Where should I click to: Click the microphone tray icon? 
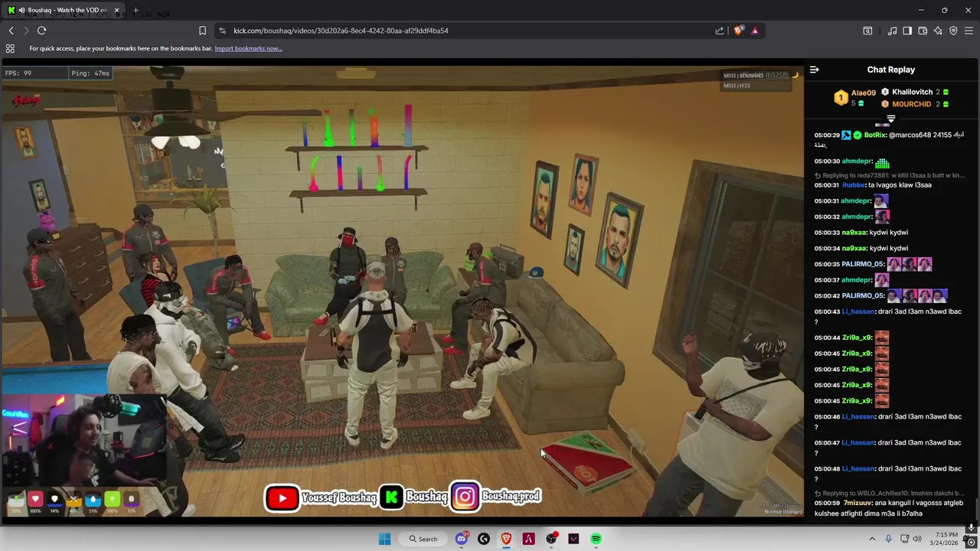click(x=888, y=539)
